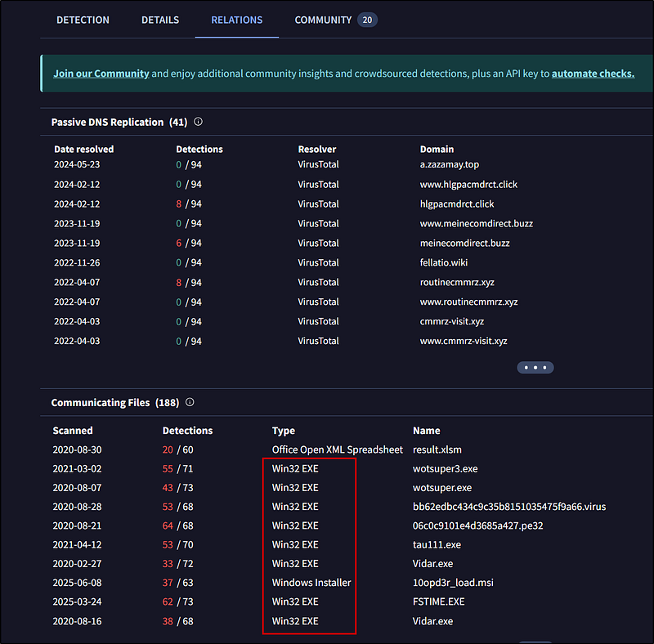Click the Community count badge 20
Screen dimensions: 654x644
[x=367, y=20]
